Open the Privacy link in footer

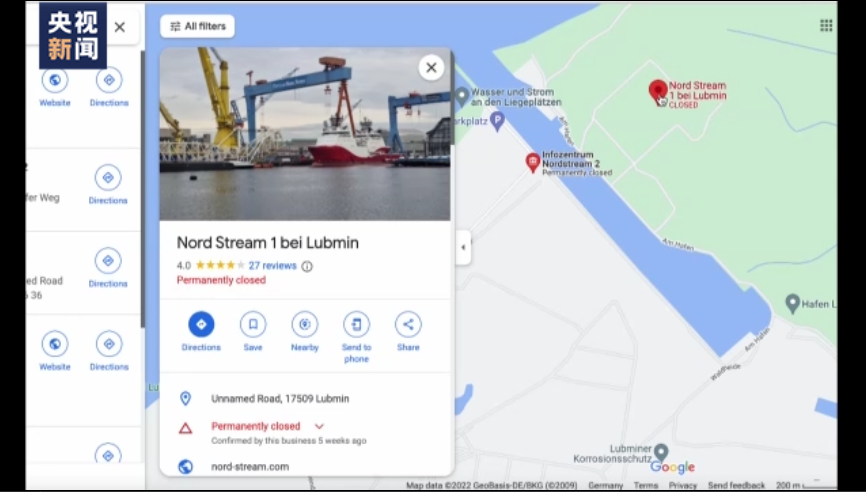(683, 485)
